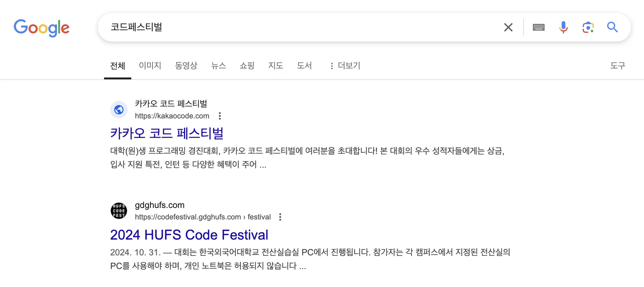The image size is (644, 287).
Task: Switch to the 동영상 tab
Action: [x=186, y=66]
